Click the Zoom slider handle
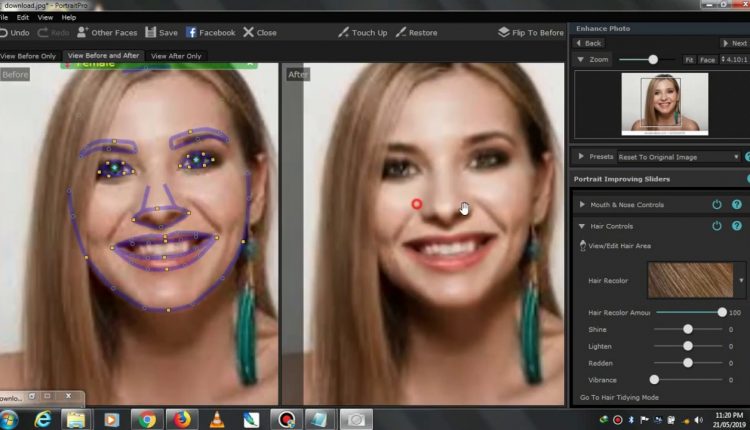Screen dimensions: 750x430 pyautogui.click(x=653, y=59)
